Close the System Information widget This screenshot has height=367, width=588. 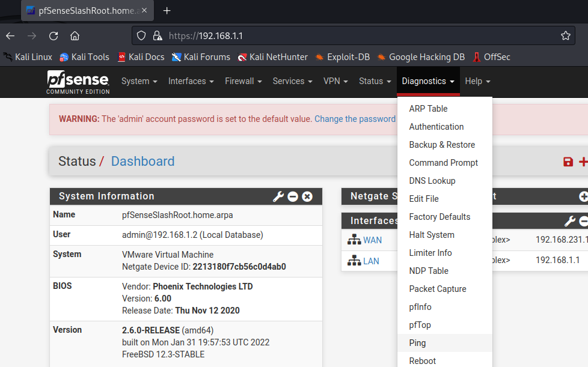click(x=307, y=196)
